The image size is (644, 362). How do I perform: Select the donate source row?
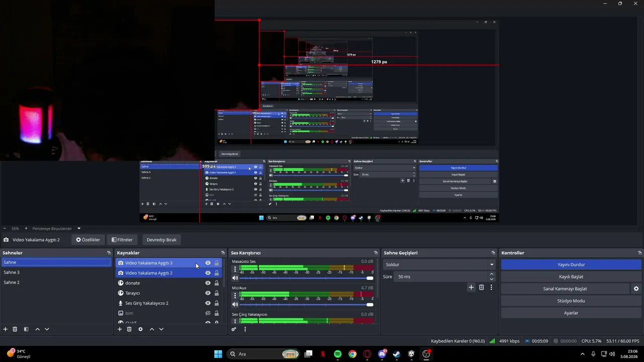click(x=169, y=283)
